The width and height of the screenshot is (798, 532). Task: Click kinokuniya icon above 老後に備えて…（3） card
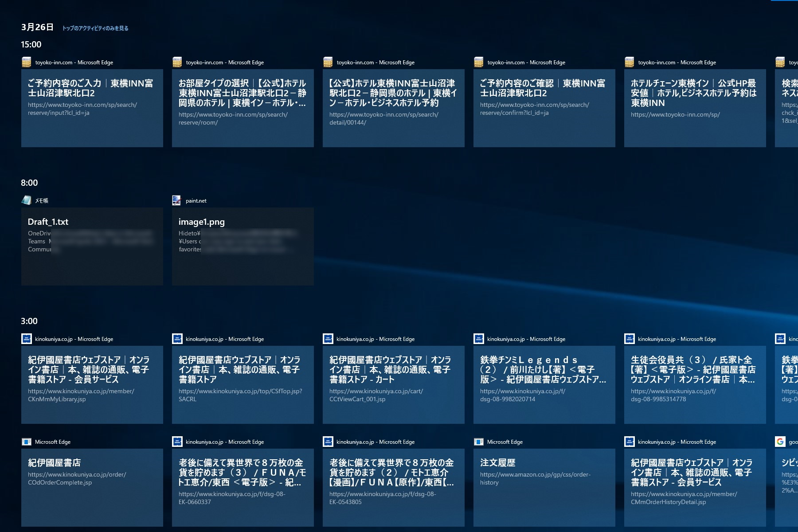point(177,442)
